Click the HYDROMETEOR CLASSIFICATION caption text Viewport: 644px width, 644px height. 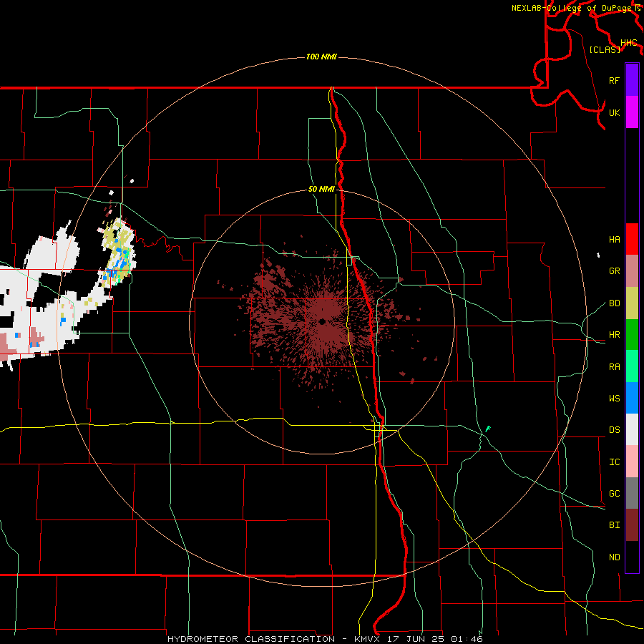pos(251,639)
